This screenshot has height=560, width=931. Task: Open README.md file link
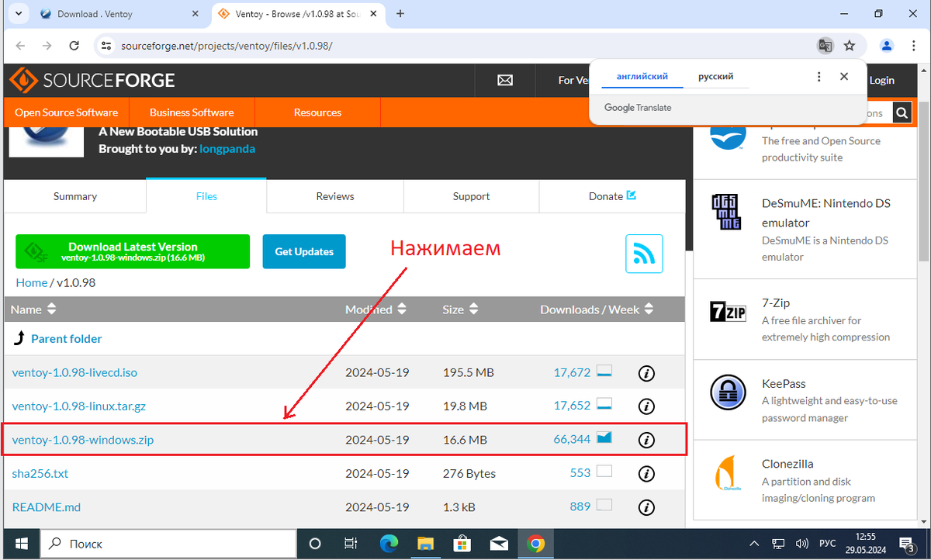pos(47,506)
